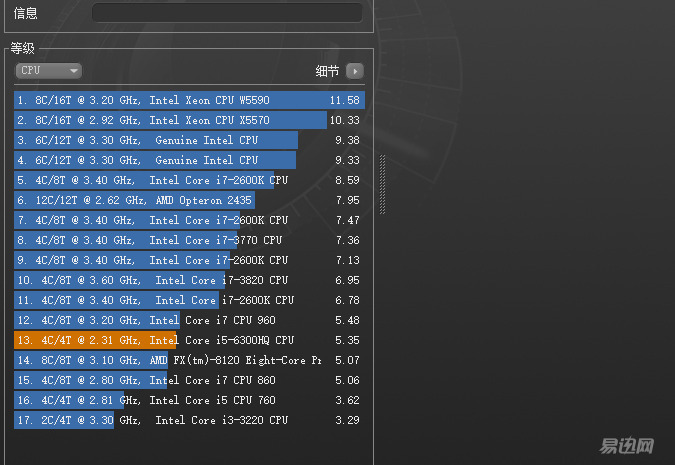
Task: Click the 信息 label
Action: point(25,13)
